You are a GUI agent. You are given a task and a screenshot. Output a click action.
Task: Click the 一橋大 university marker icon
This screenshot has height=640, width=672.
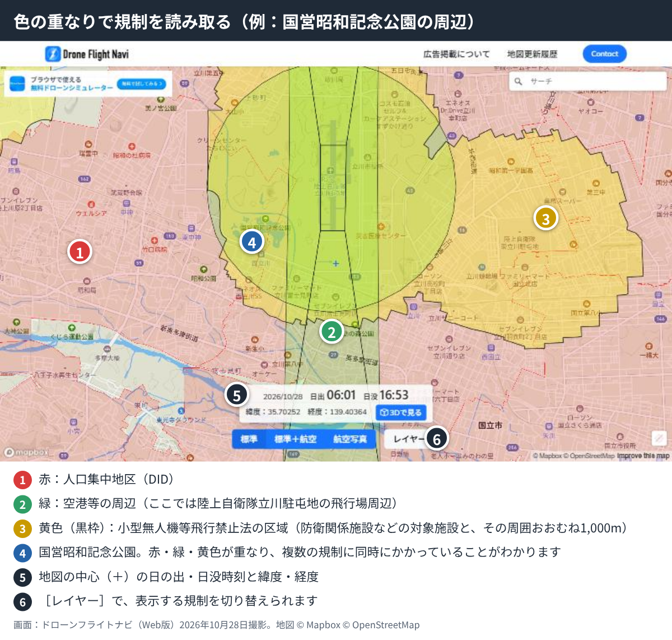[649, 346]
